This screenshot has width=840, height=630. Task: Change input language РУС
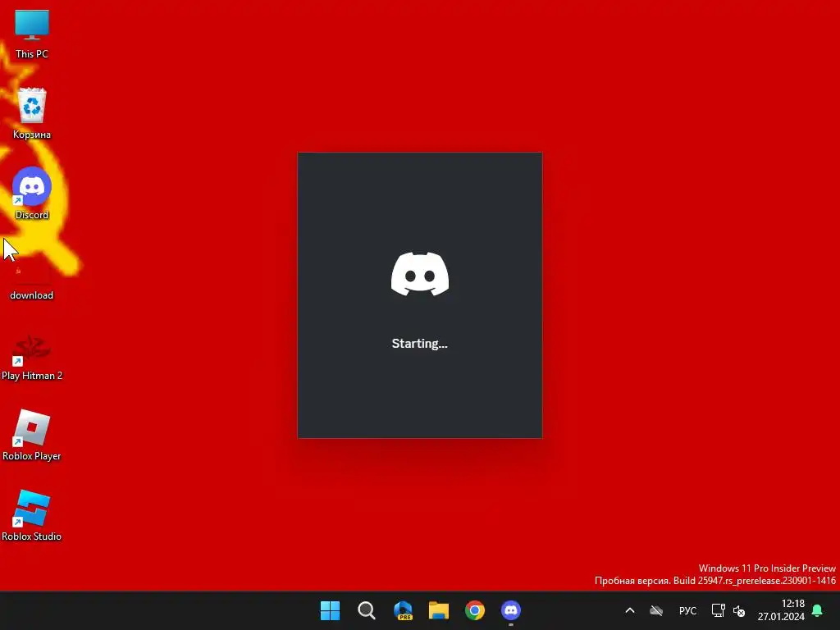(688, 610)
